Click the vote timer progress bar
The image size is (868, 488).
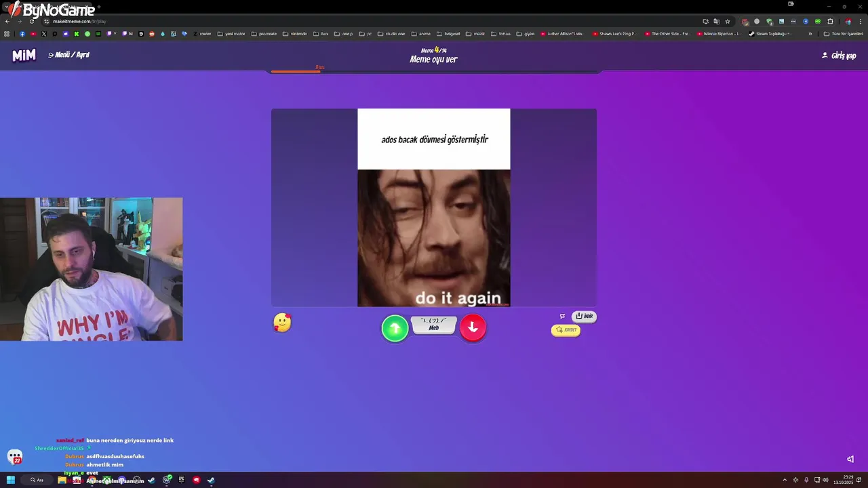[x=434, y=70]
